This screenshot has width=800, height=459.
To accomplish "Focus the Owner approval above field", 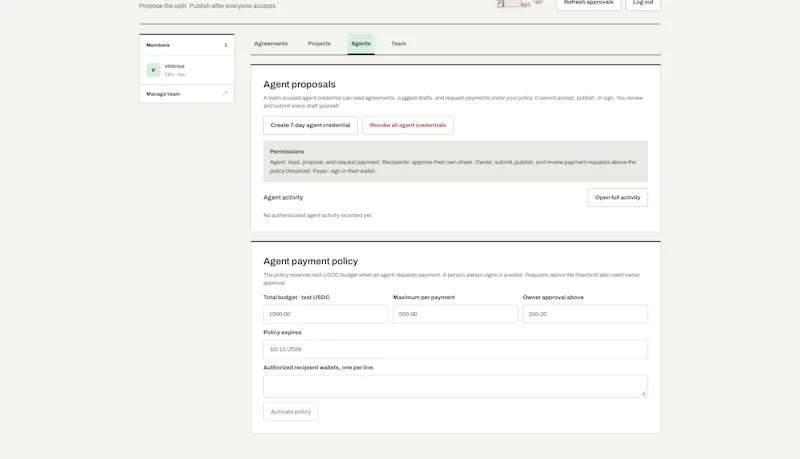I will tap(585, 314).
